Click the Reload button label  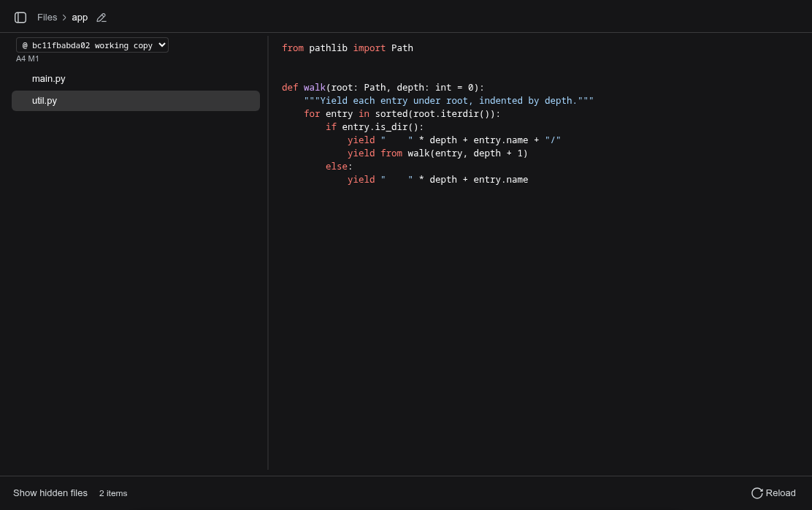tap(781, 493)
